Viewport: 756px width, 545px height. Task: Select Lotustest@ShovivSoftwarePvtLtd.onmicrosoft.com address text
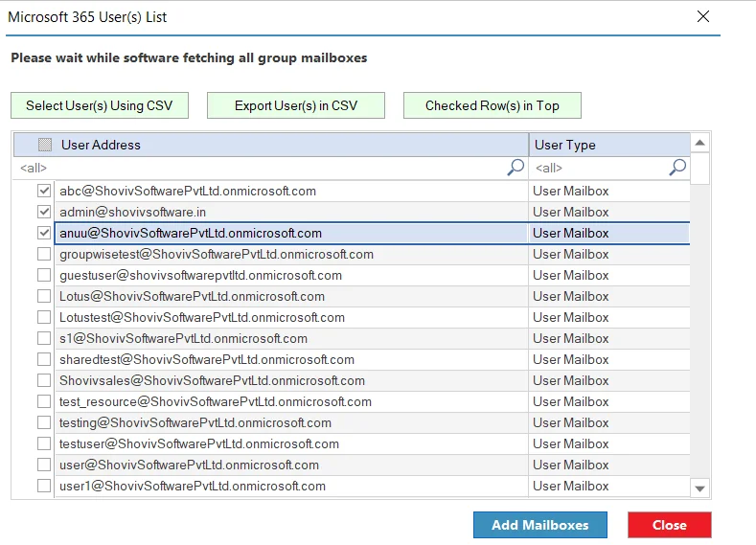(x=202, y=318)
